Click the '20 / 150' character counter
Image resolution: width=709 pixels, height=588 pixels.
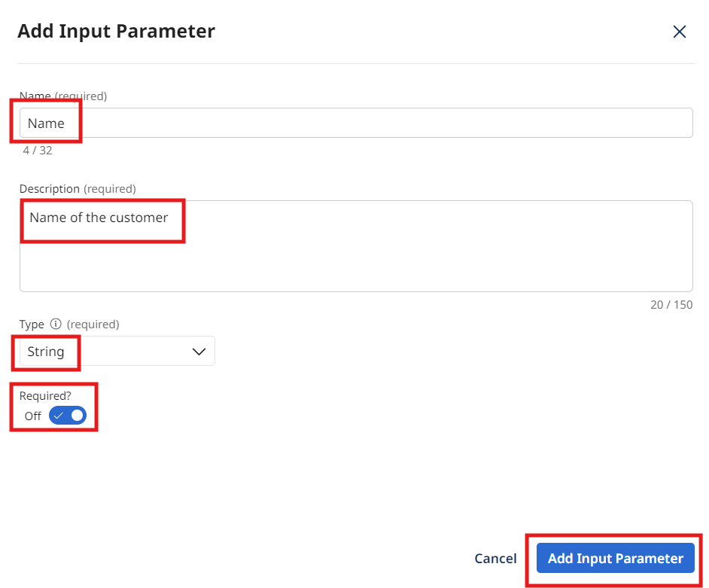point(671,304)
